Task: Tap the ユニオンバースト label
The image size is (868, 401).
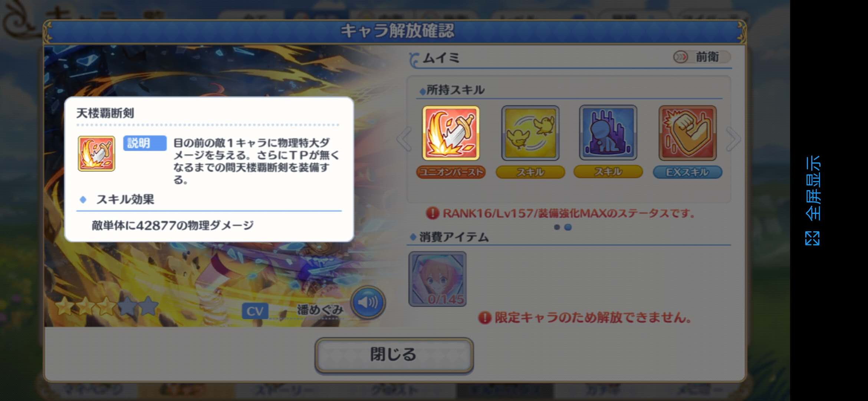Action: tap(451, 172)
